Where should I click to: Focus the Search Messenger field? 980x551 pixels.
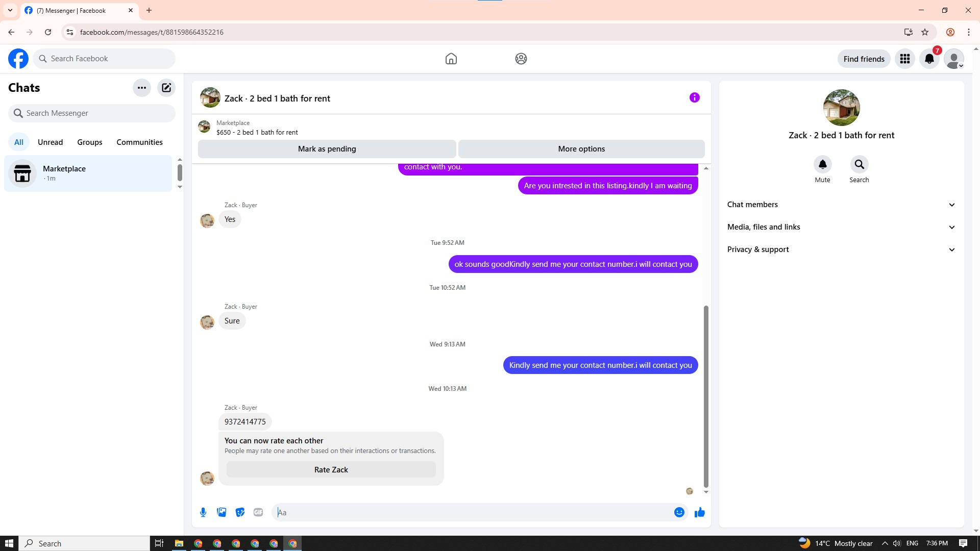coord(92,113)
